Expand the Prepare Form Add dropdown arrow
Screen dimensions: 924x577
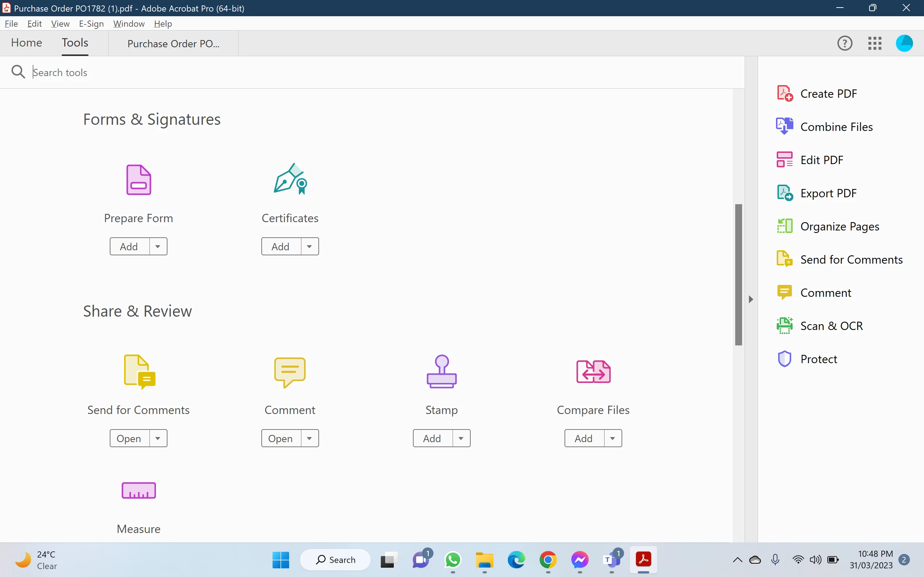(x=158, y=247)
